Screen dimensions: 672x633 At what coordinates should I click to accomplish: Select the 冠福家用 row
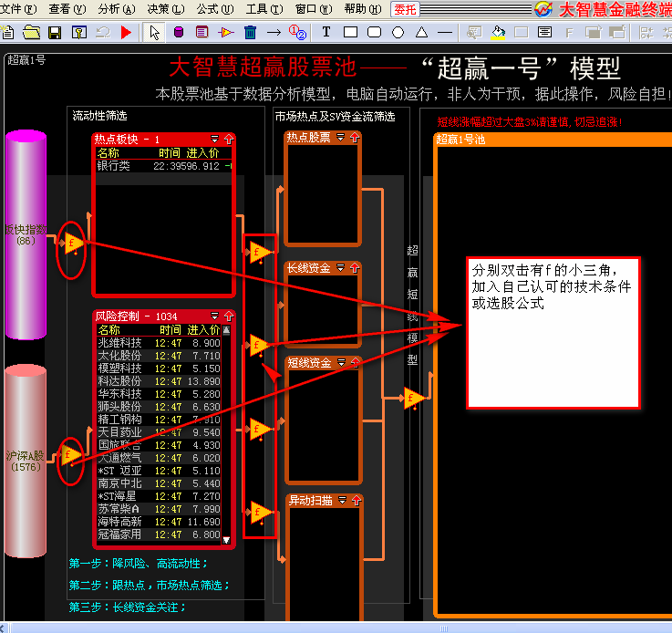coord(159,534)
